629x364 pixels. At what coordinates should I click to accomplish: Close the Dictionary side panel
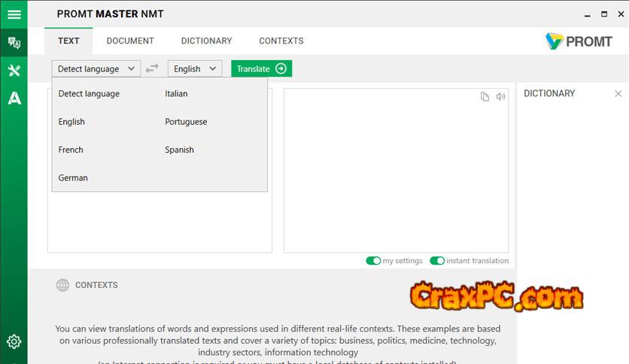click(618, 94)
